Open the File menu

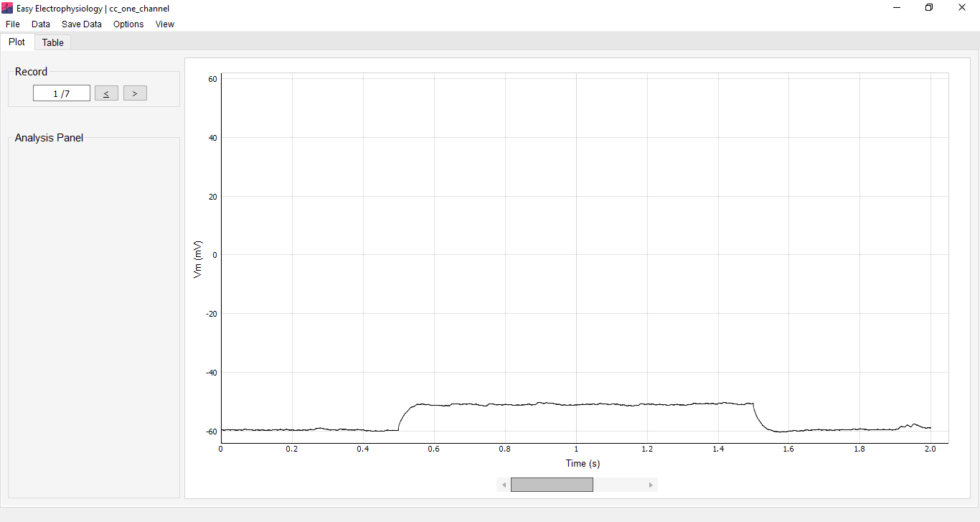(12, 24)
